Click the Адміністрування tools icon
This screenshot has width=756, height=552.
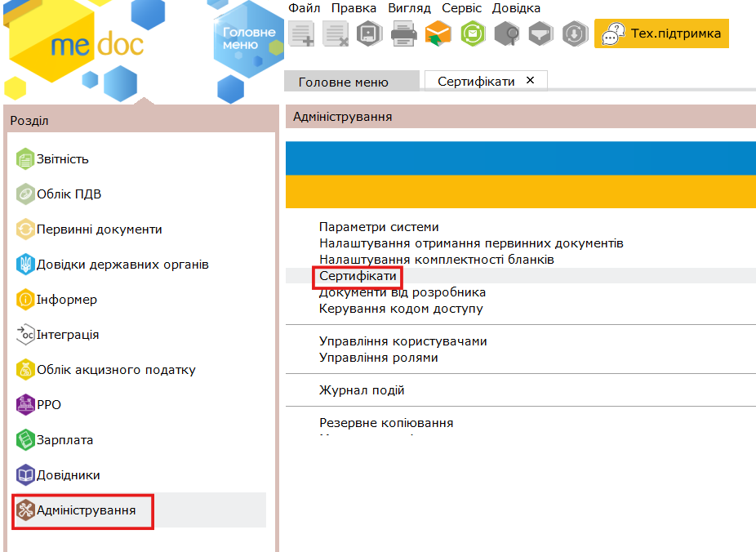(25, 510)
